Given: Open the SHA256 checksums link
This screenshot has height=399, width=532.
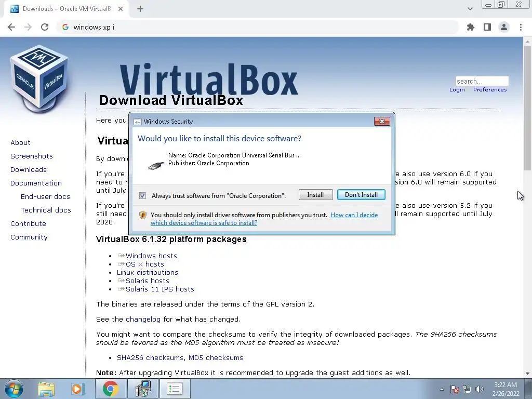Looking at the screenshot, I should pyautogui.click(x=150, y=357).
